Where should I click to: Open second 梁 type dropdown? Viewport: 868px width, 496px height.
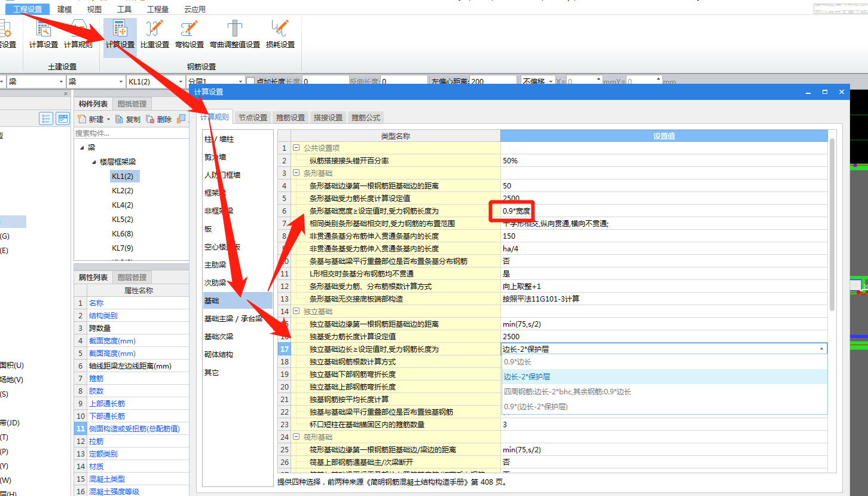click(121, 81)
